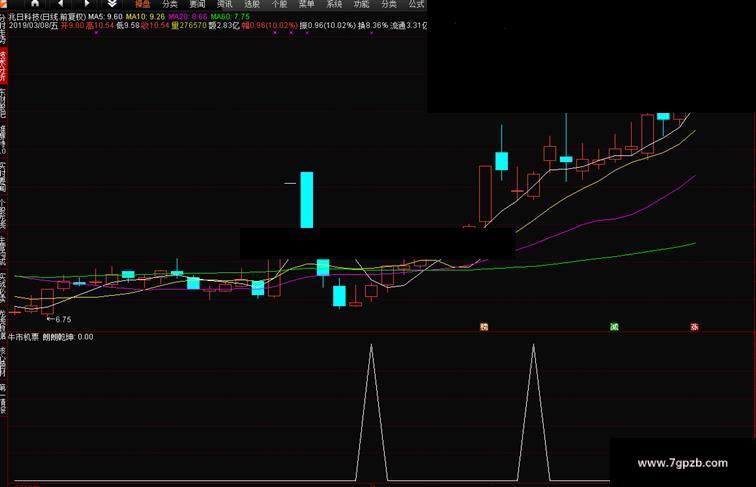
Task: Click the 量276570 volume value
Action: click(x=189, y=26)
